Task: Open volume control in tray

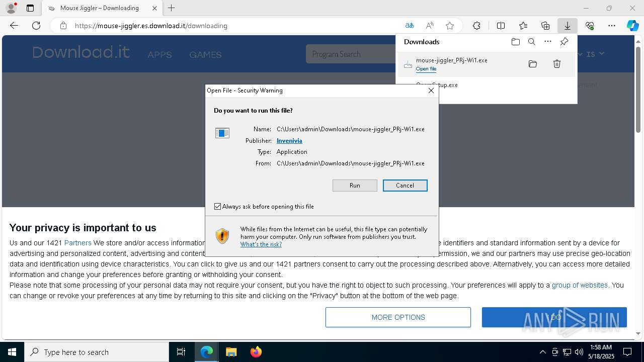Action: (x=579, y=352)
